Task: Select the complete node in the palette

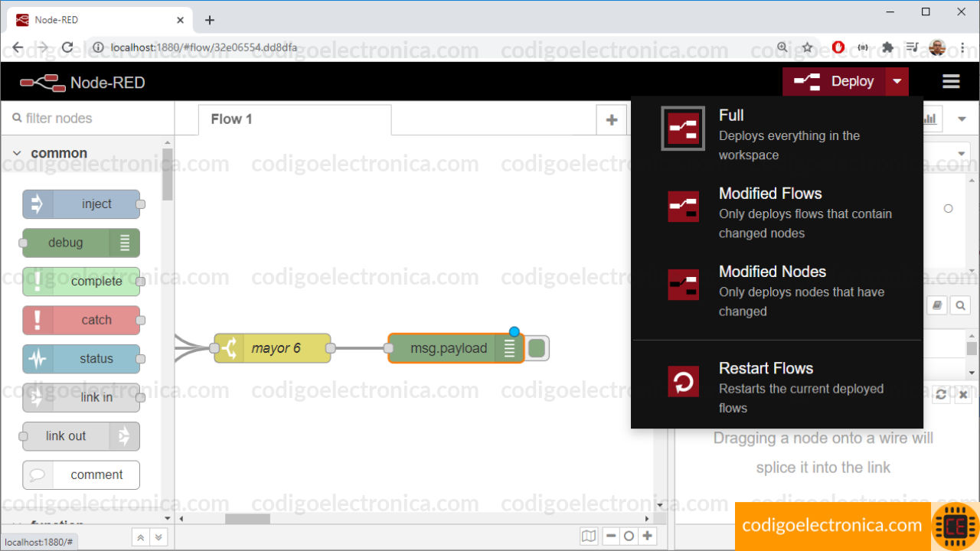Action: (x=81, y=282)
